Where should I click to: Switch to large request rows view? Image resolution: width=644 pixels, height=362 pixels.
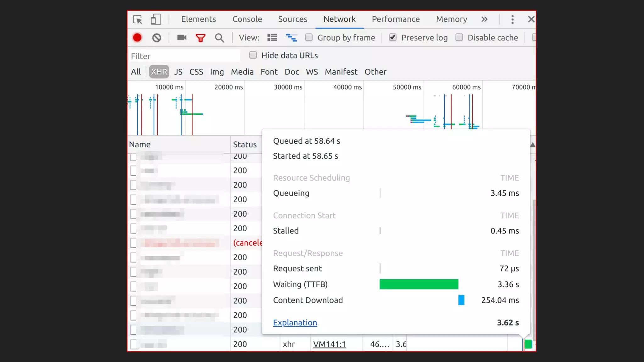[x=272, y=38]
